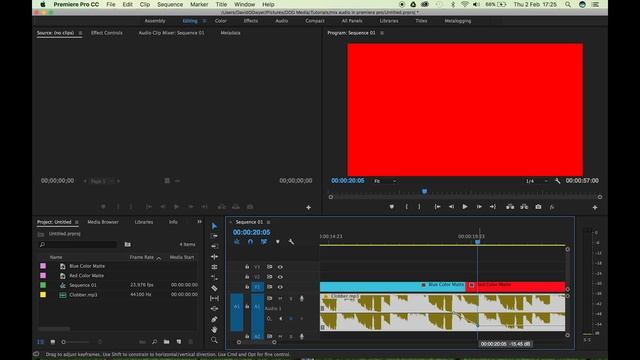640x360 pixels.
Task: Click New Item icon in Project panel
Action: 179,342
